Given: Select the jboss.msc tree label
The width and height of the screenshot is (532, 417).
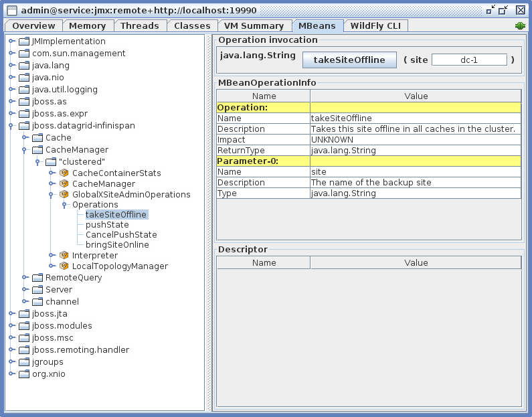Looking at the screenshot, I should (53, 338).
